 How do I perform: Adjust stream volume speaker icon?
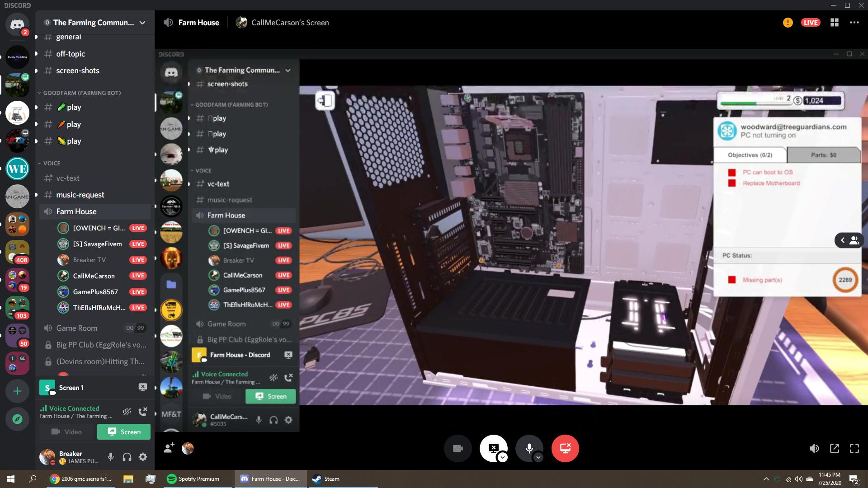click(814, 448)
